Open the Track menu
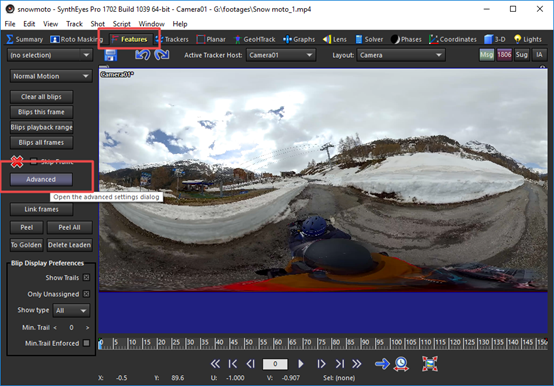 [x=74, y=24]
